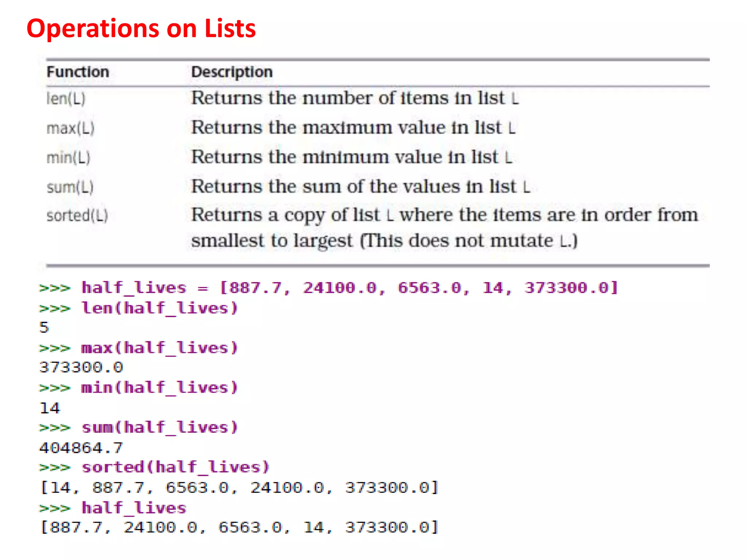The width and height of the screenshot is (747, 560).
Task: Click the 'smallest to largest' description line
Action: coord(385,241)
